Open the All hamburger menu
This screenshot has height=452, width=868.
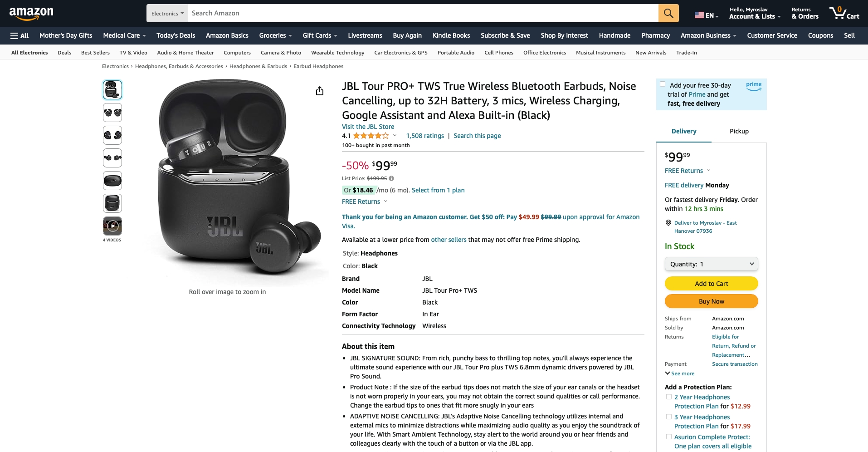tap(20, 35)
